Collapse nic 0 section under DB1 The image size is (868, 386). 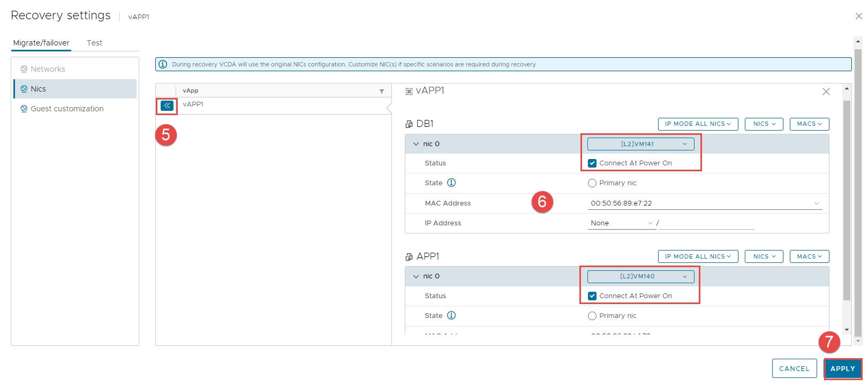click(416, 144)
